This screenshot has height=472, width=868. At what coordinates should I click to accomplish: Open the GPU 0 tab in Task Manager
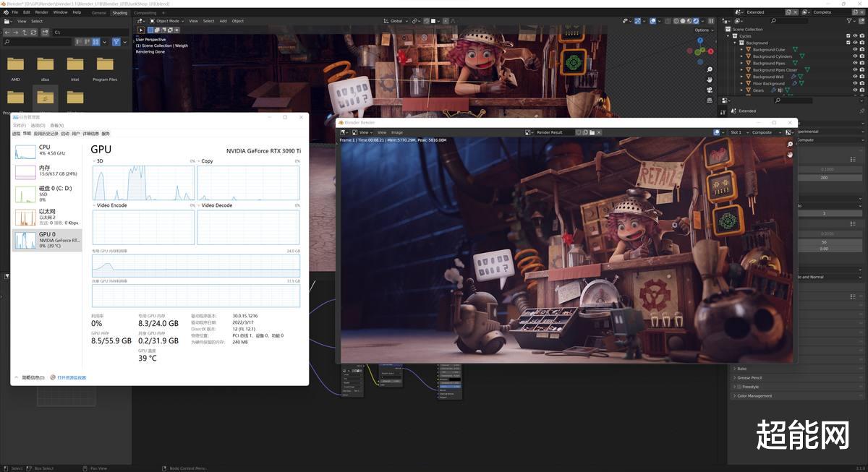pyautogui.click(x=46, y=239)
